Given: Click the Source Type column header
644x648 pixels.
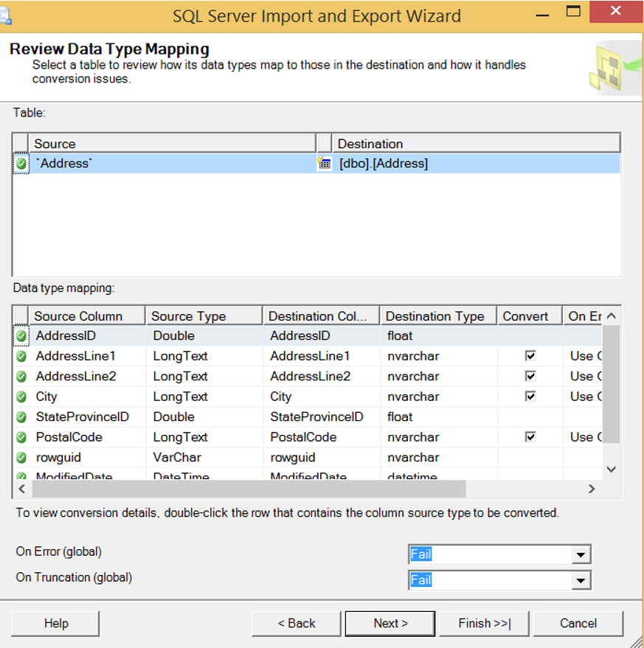Looking at the screenshot, I should pos(204,316).
